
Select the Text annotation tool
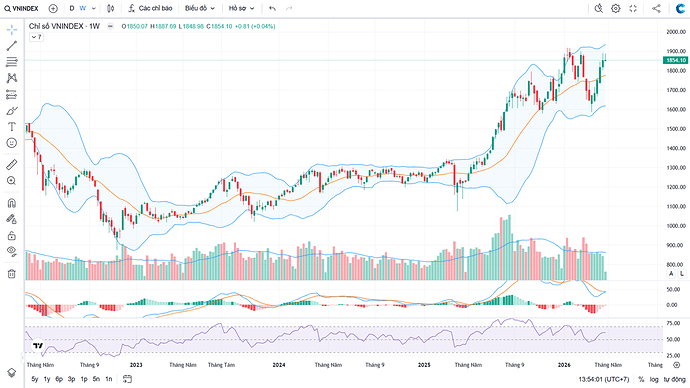(x=12, y=127)
